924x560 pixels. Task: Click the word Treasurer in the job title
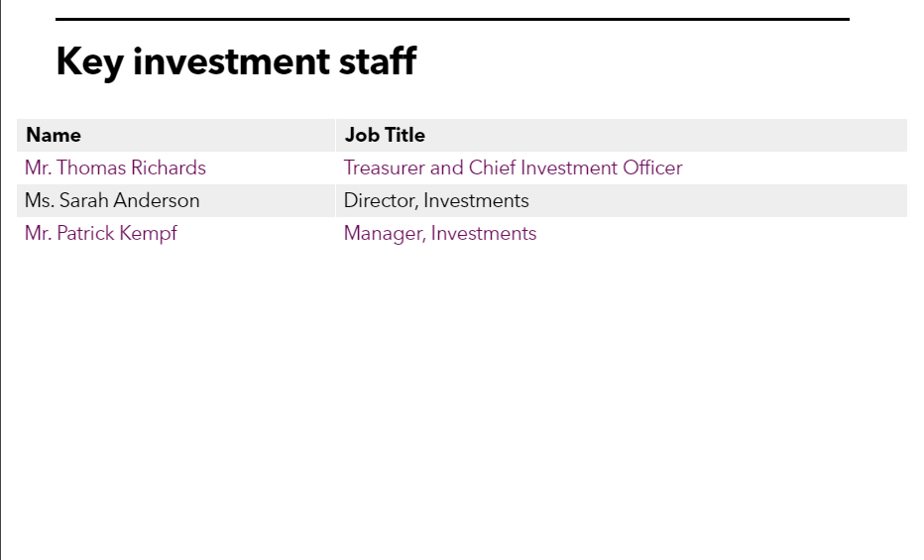tap(385, 168)
